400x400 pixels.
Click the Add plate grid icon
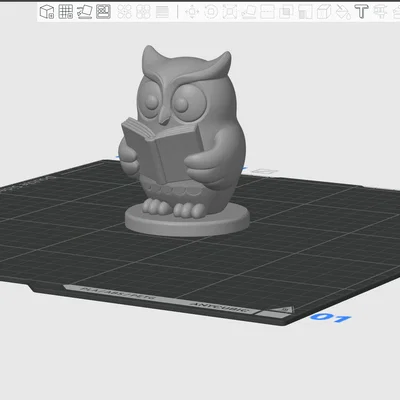(x=66, y=12)
